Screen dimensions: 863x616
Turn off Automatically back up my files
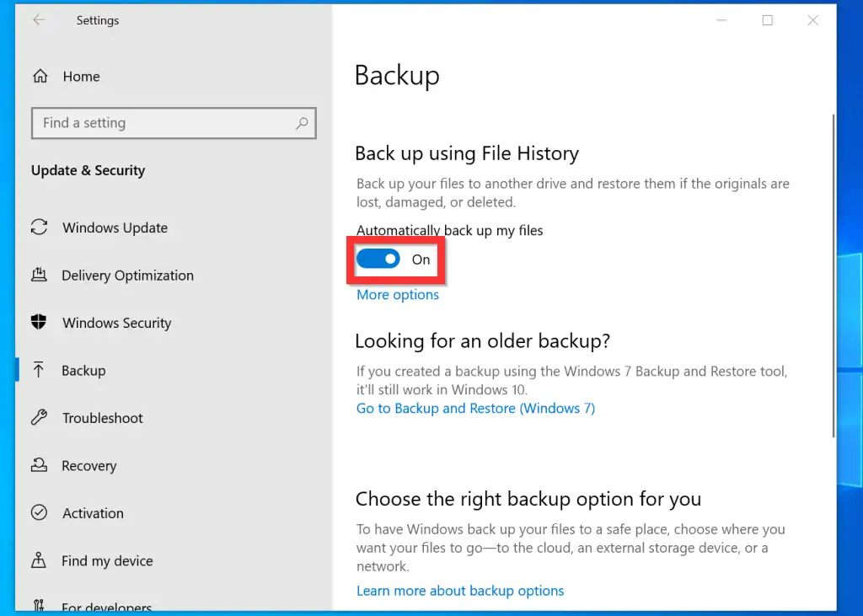click(x=378, y=260)
